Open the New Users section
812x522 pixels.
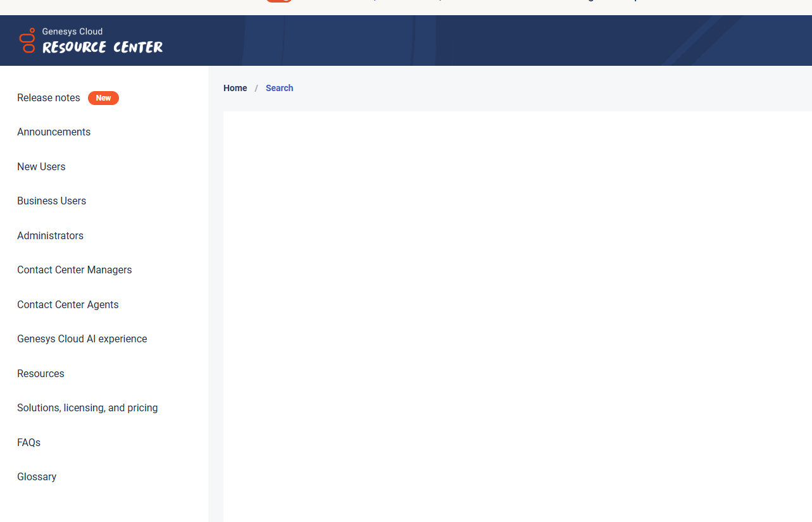[41, 167]
